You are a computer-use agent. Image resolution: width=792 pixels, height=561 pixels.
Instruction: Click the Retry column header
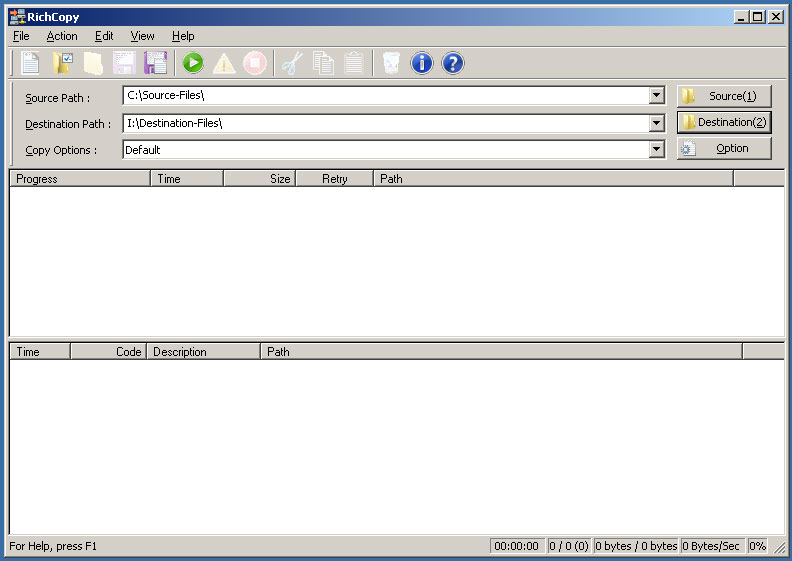[334, 179]
